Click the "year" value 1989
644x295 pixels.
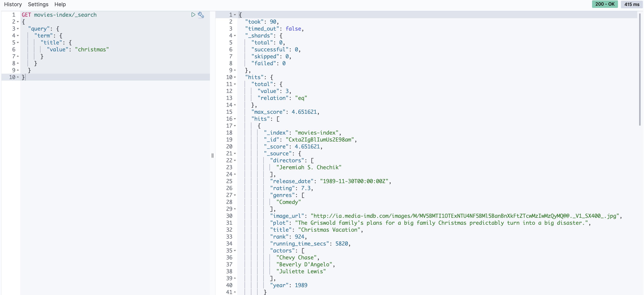pos(301,285)
